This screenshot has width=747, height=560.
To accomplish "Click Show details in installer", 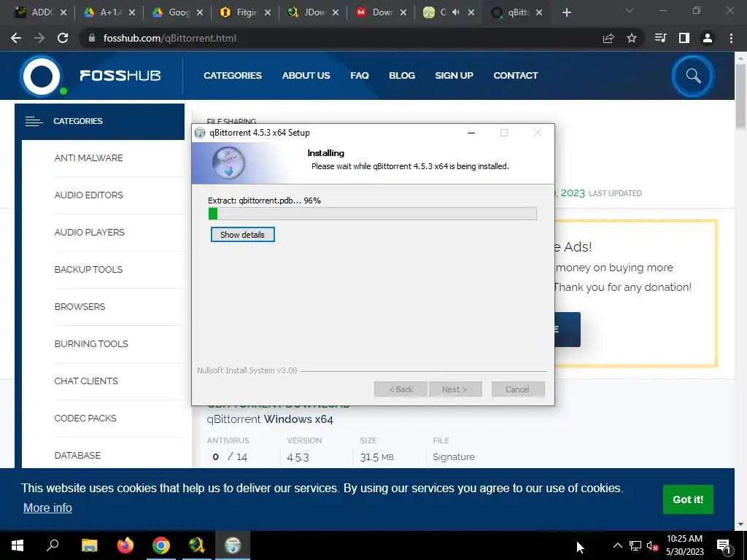I will 242,234.
